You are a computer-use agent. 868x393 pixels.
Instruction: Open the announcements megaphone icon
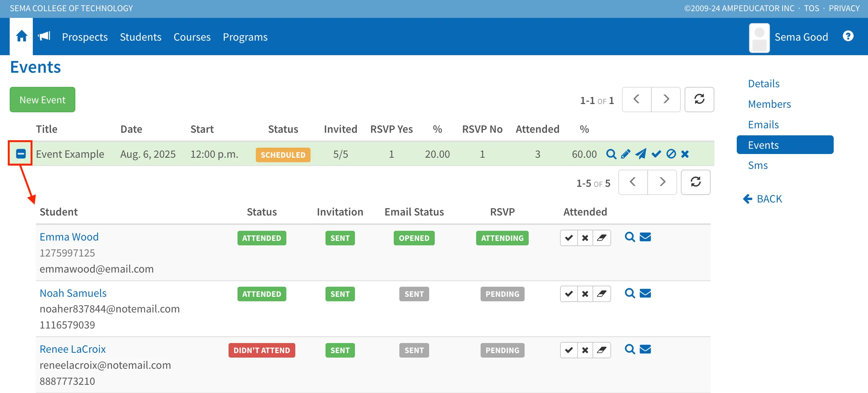click(x=44, y=36)
